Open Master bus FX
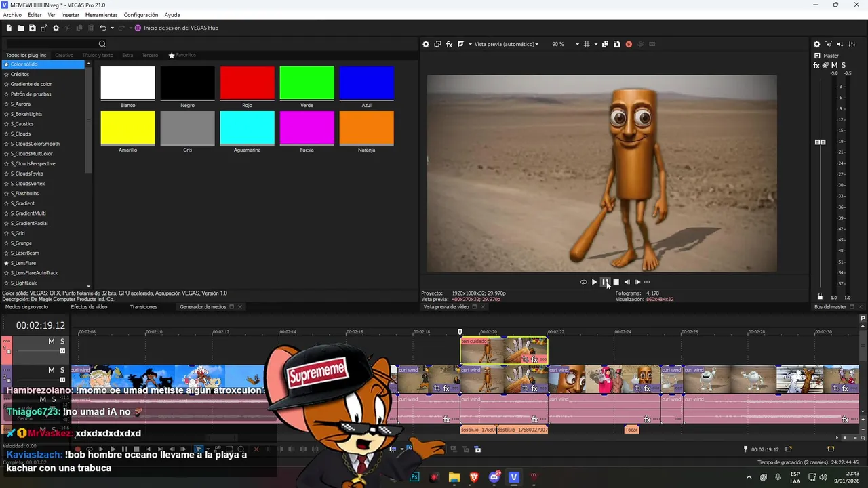Image resolution: width=868 pixels, height=488 pixels. (816, 65)
